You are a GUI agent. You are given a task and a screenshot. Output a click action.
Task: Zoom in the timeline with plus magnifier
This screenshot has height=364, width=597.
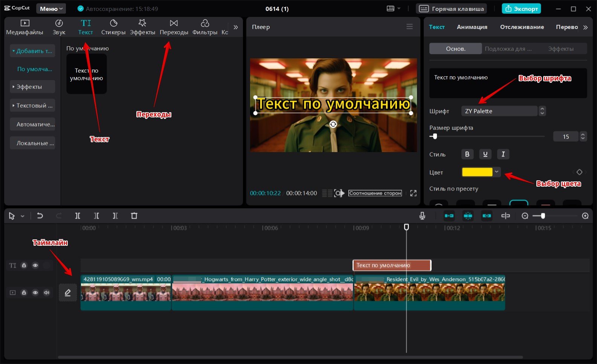pyautogui.click(x=585, y=216)
